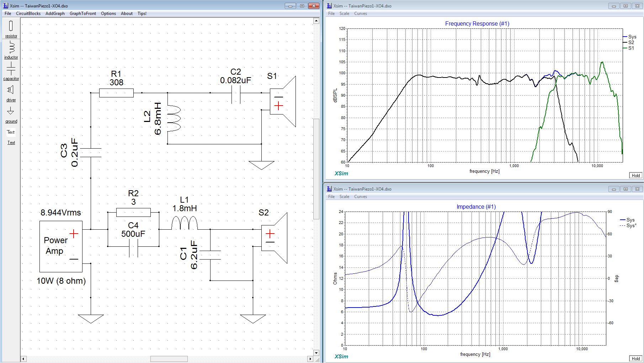644x363 pixels.
Task: Click schematic vertical scrollbar up arrow
Action: [316, 21]
